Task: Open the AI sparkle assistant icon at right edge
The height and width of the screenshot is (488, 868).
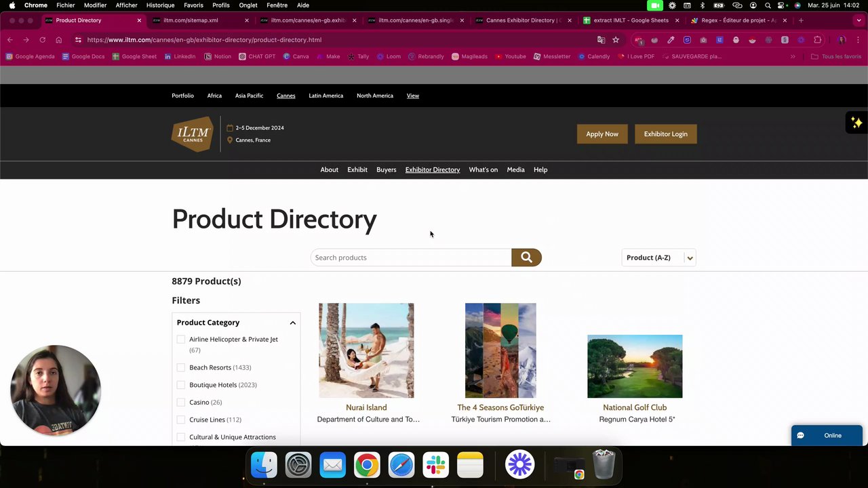Action: click(x=856, y=123)
